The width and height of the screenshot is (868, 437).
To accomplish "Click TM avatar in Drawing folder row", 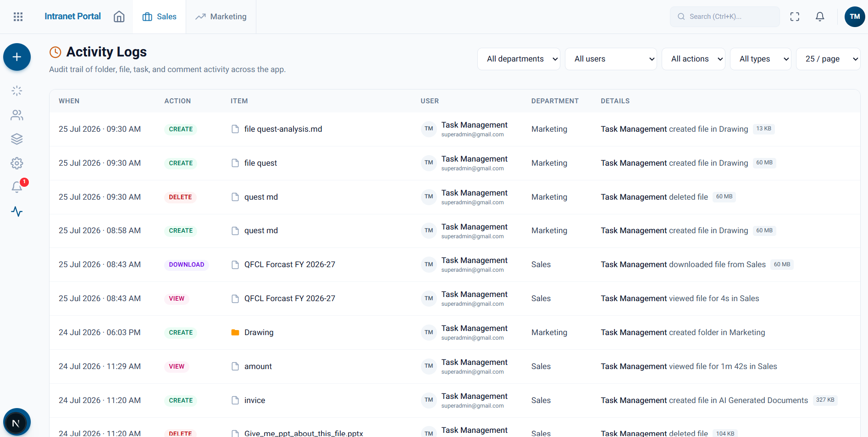I will [429, 332].
